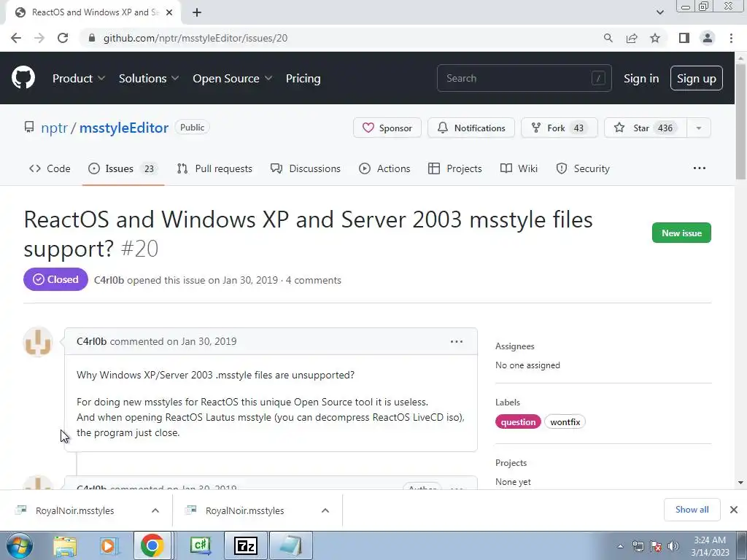This screenshot has width=747, height=560.
Task: Switch to the Code tab
Action: 50,168
